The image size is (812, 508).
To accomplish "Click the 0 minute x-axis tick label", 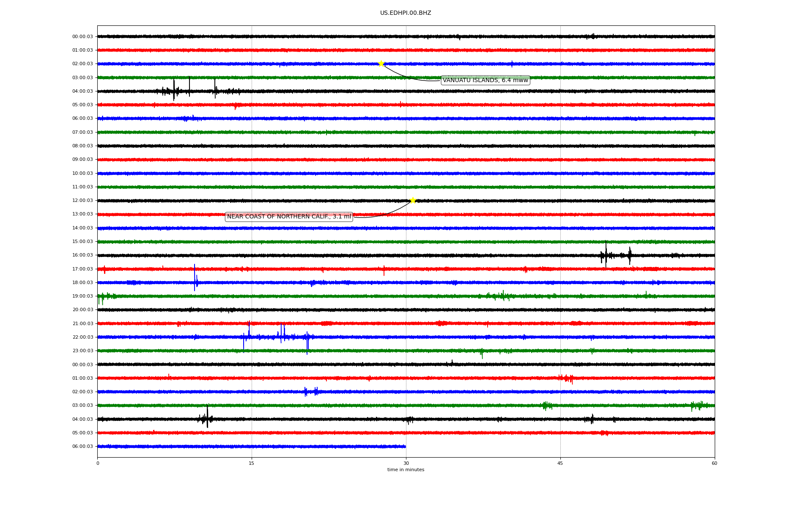I will coord(98,463).
